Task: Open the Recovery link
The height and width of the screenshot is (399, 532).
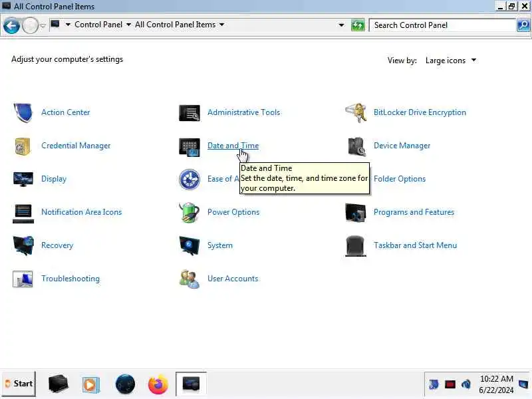Action: tap(57, 245)
